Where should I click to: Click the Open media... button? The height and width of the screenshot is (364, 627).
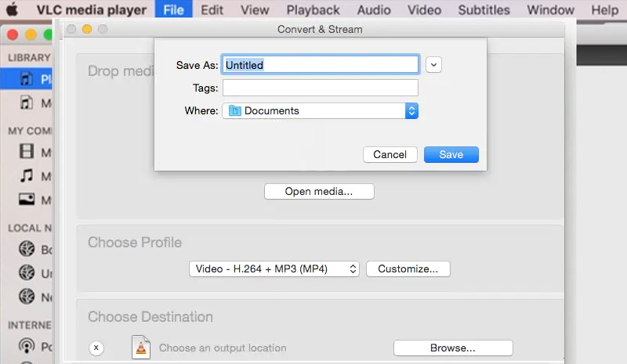[319, 191]
